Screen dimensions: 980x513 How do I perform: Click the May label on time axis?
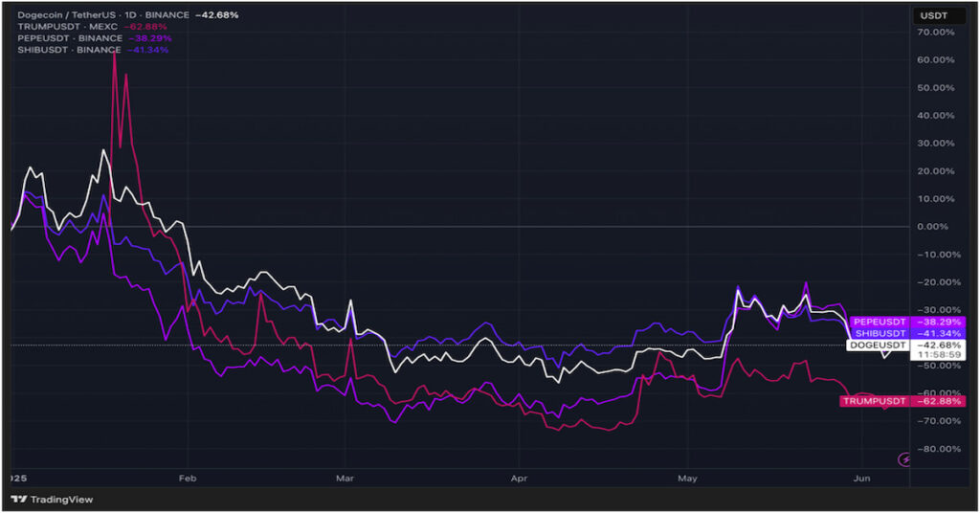pos(687,479)
